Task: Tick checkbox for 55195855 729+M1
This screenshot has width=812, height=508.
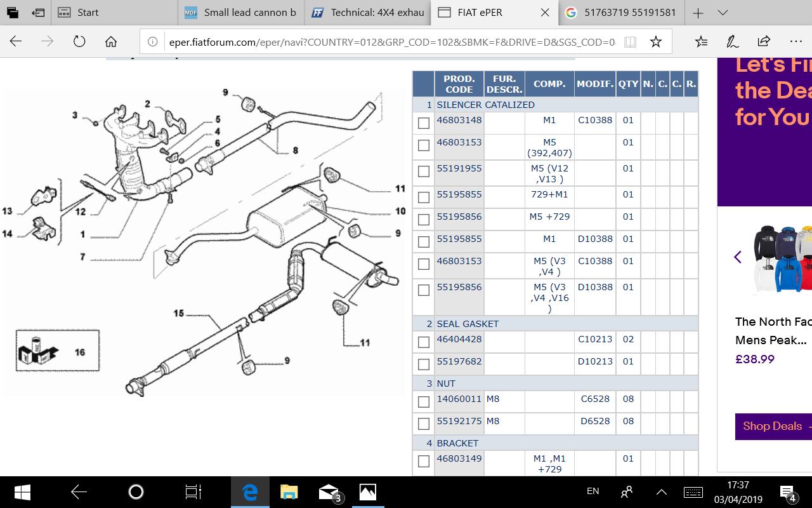Action: pos(424,197)
